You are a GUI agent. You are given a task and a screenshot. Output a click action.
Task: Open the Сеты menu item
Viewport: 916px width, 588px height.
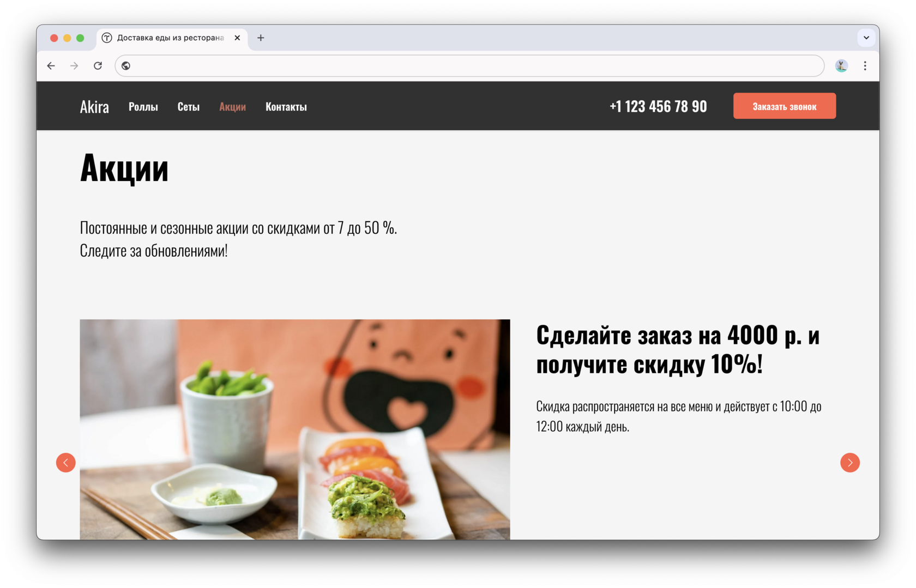click(189, 107)
